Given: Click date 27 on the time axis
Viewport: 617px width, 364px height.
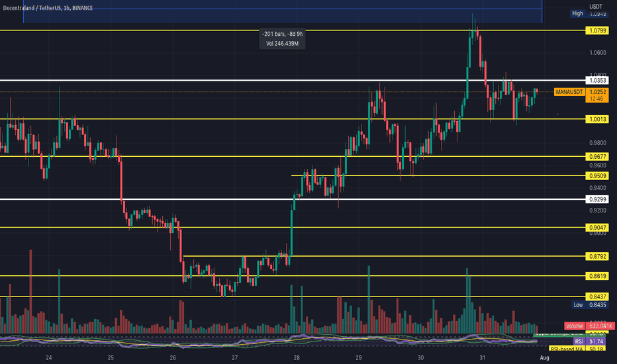Looking at the screenshot, I should pyautogui.click(x=234, y=357).
